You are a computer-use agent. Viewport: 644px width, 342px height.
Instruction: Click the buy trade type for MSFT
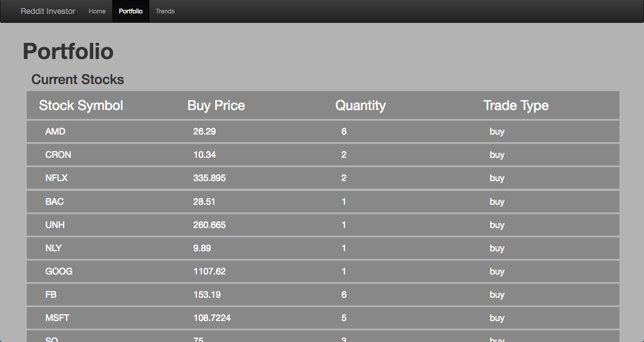coord(497,318)
